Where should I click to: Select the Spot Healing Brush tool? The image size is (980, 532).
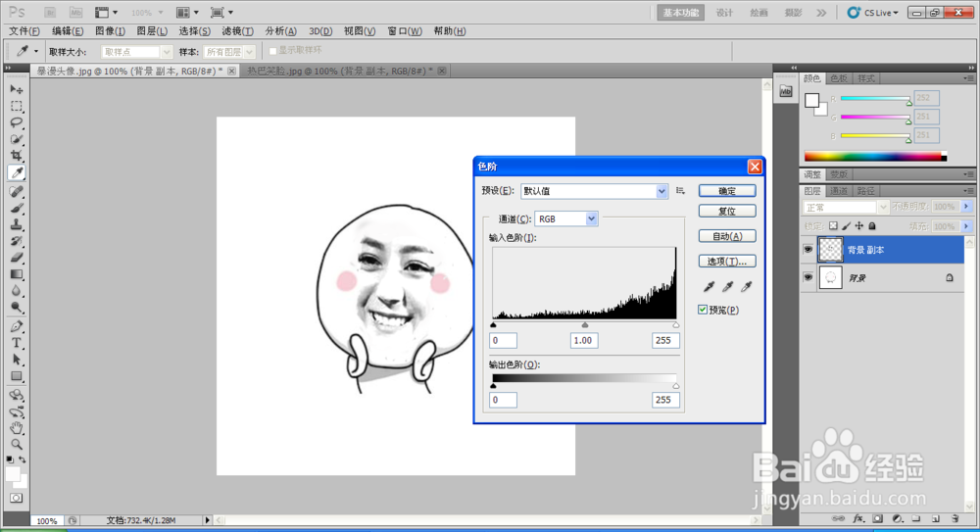tap(17, 191)
